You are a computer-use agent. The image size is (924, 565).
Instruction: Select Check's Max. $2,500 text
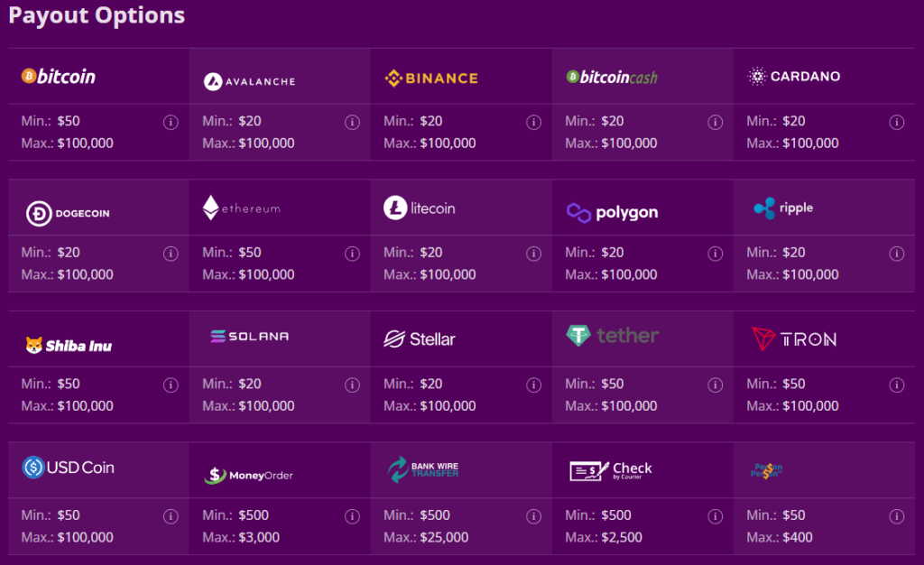pos(604,537)
